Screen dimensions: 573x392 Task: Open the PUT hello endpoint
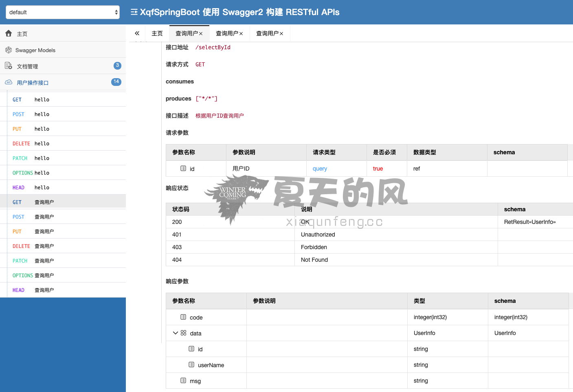tap(63, 129)
